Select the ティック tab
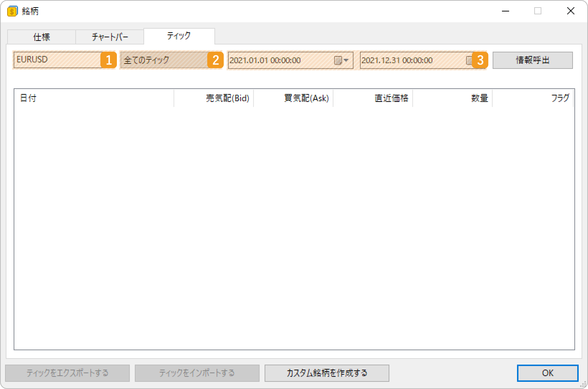 click(x=179, y=36)
